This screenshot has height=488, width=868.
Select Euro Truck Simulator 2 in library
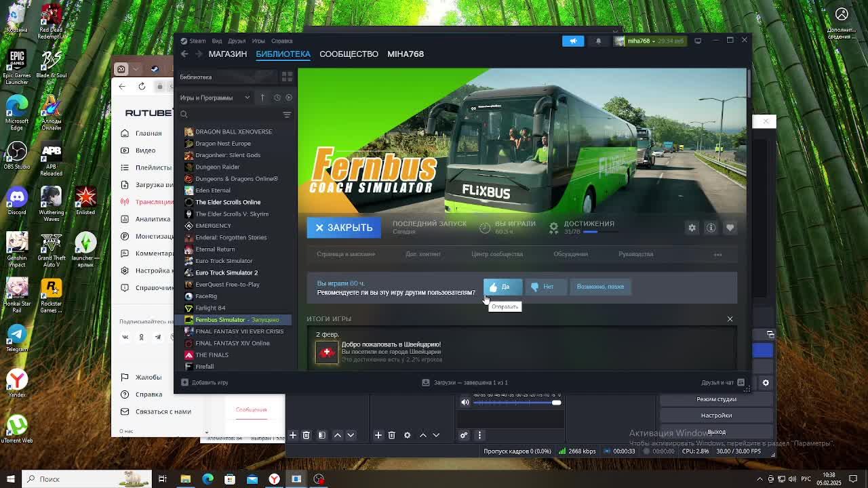[226, 272]
